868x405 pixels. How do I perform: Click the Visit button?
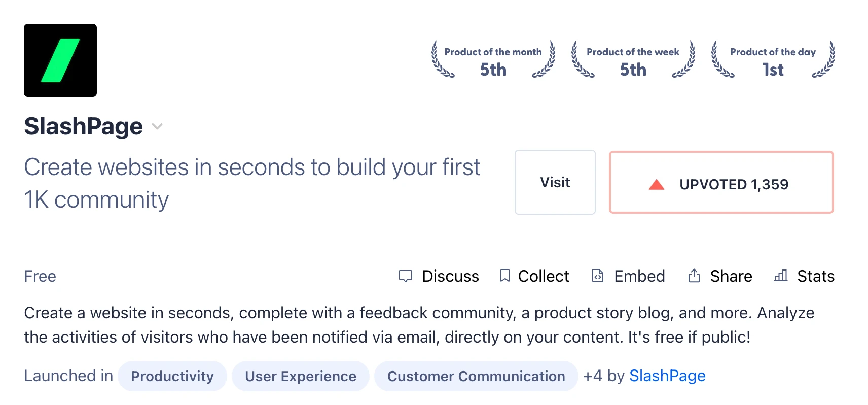tap(555, 182)
